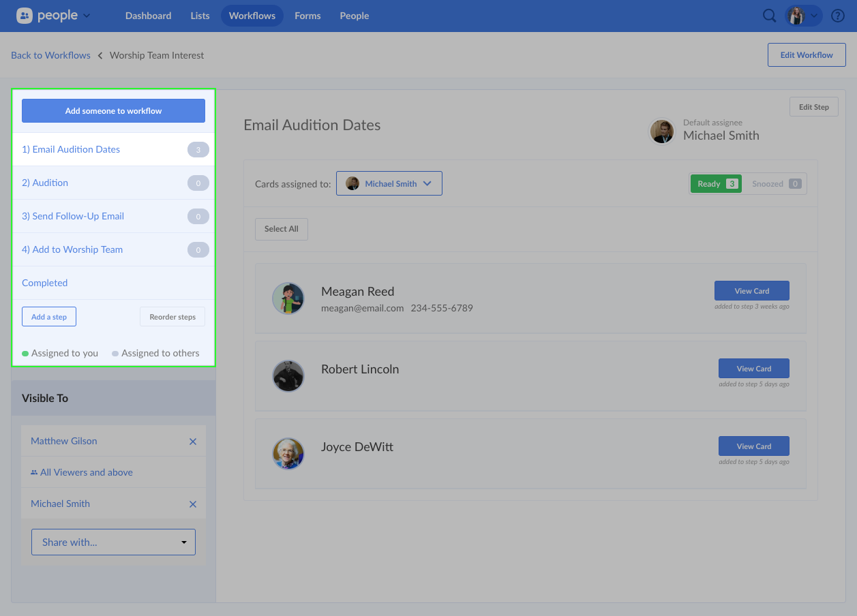Click the search magnifier icon
The width and height of the screenshot is (857, 616).
pos(769,16)
